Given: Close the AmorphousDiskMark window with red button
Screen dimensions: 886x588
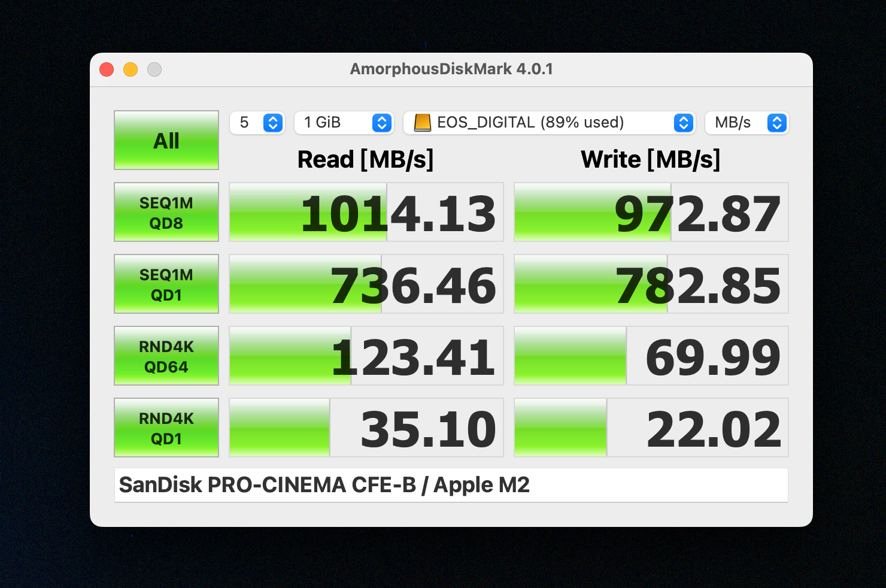Looking at the screenshot, I should tap(107, 69).
